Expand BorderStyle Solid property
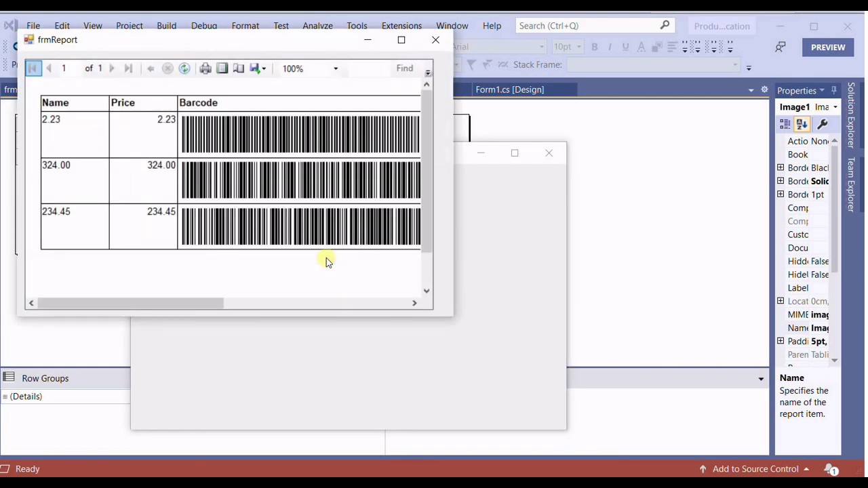This screenshot has height=488, width=868. (781, 181)
